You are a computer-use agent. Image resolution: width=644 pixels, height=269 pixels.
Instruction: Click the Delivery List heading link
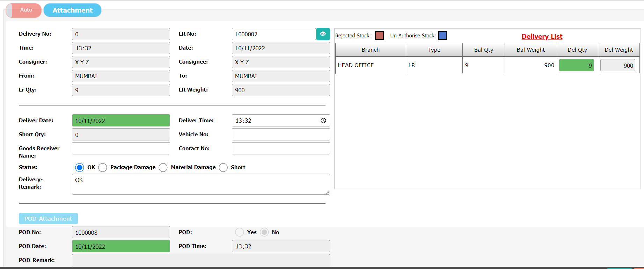click(x=542, y=36)
